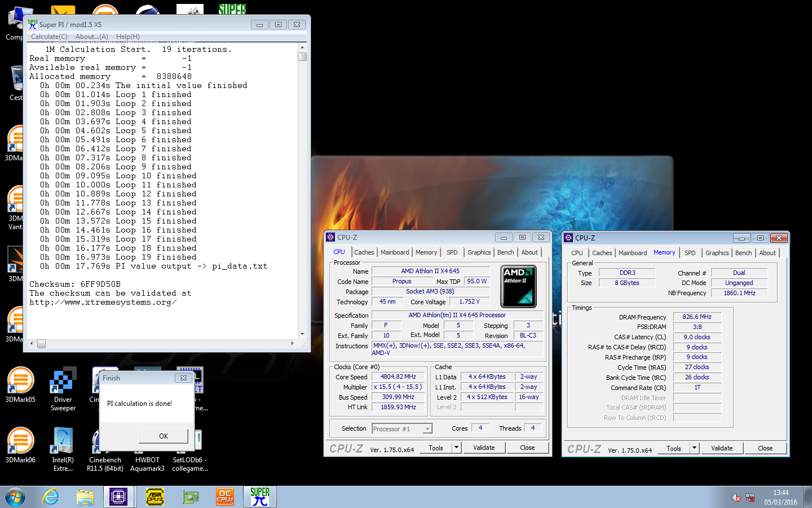Click the DRAM Frequency value 826.6 MHz
This screenshot has height=508, width=812.
click(x=697, y=317)
